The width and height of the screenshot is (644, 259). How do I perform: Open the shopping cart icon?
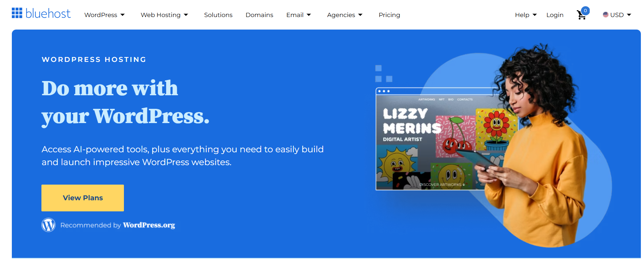point(581,15)
